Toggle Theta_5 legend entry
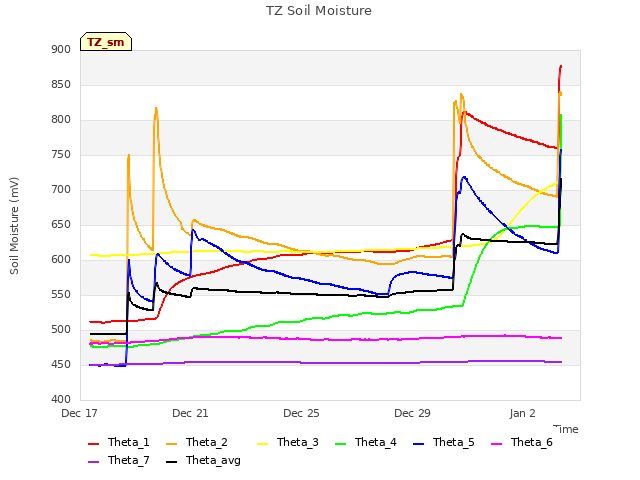640x480 pixels. [444, 442]
